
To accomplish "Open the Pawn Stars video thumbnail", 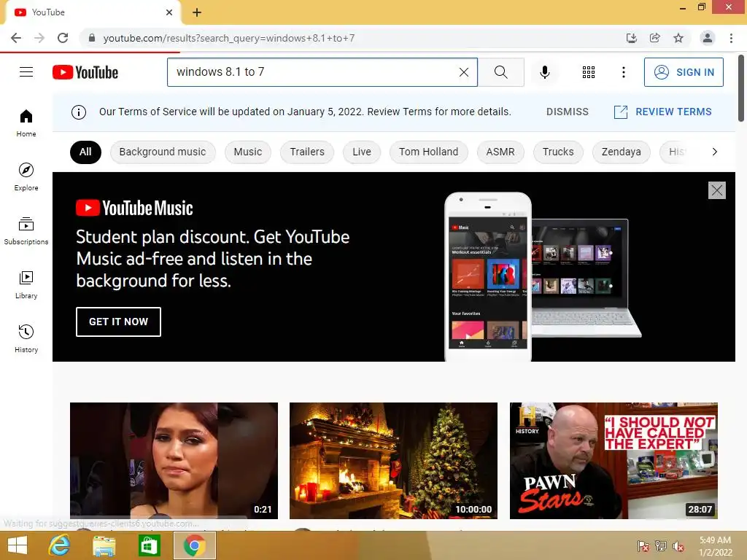I will point(614,461).
